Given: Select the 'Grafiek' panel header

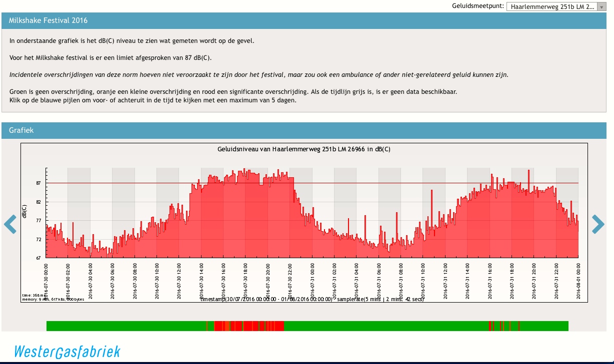Looking at the screenshot, I should [x=304, y=130].
